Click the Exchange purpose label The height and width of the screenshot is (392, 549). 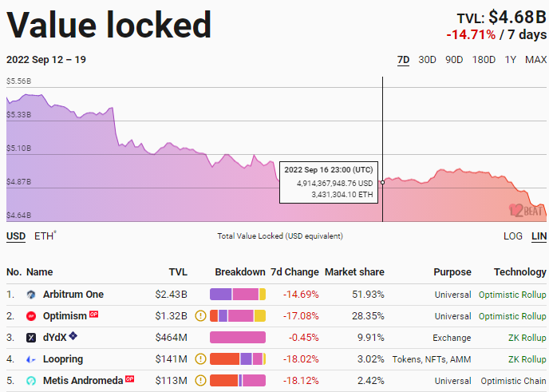[x=452, y=338]
